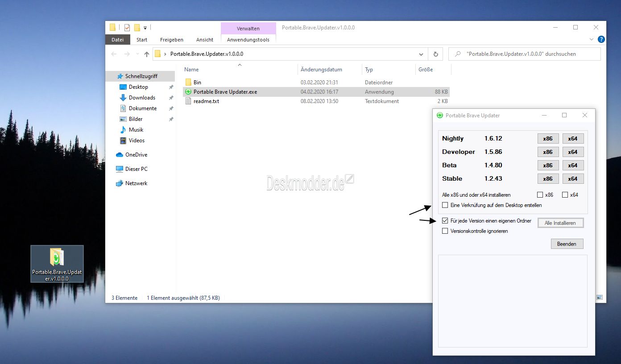Click the Dateiordner type of Bin
Image resolution: width=621 pixels, height=364 pixels.
click(x=379, y=83)
